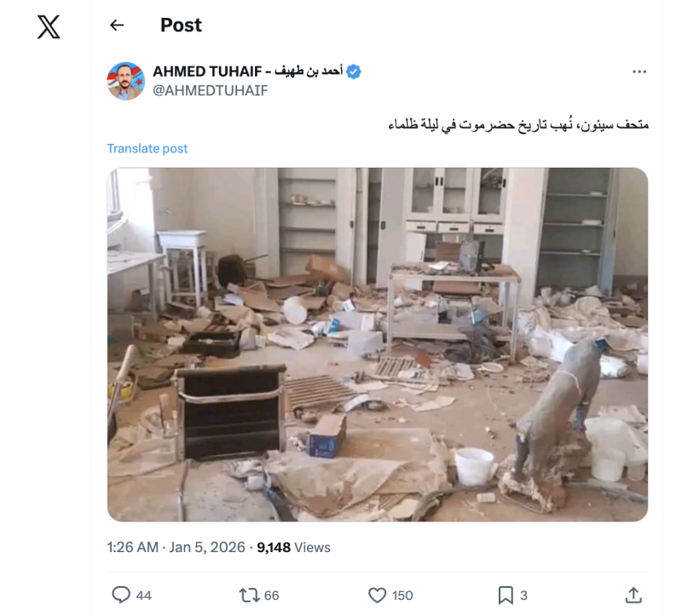The image size is (682, 616).
Task: Open the @AHMEDTUHAIF handle link
Action: [210, 90]
